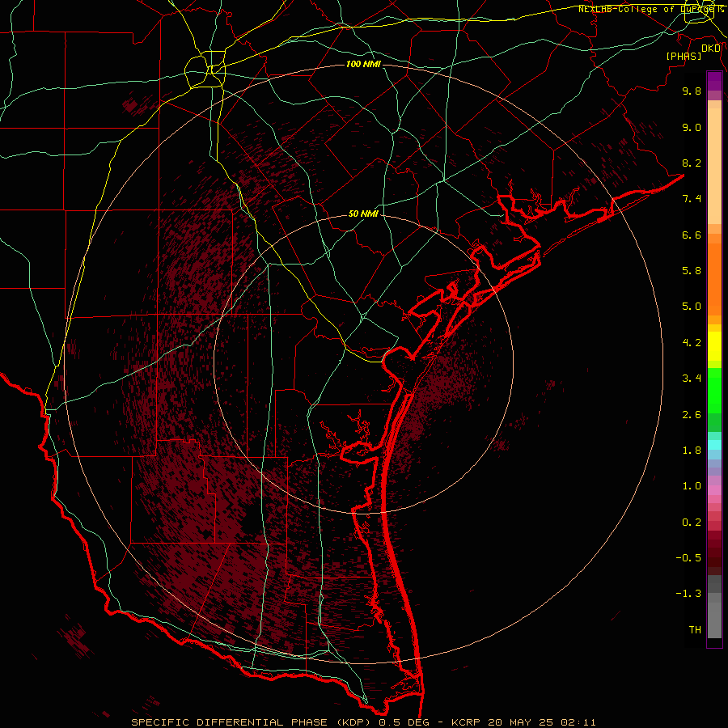This screenshot has width=728, height=728.
Task: Click the 2.6 value on the color scale
Action: pyautogui.click(x=692, y=415)
